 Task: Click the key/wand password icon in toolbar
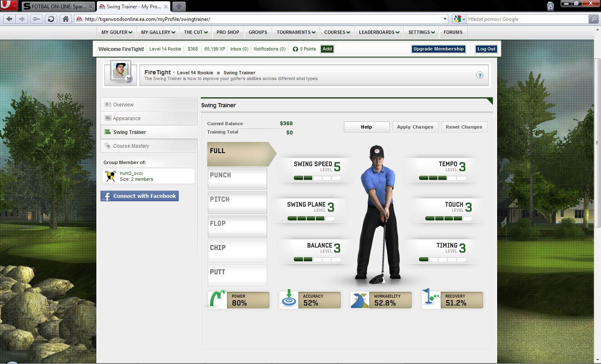coord(37,19)
